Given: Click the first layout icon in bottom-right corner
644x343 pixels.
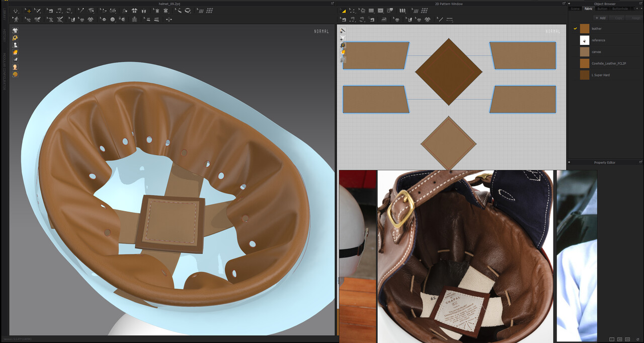Looking at the screenshot, I should [612, 339].
